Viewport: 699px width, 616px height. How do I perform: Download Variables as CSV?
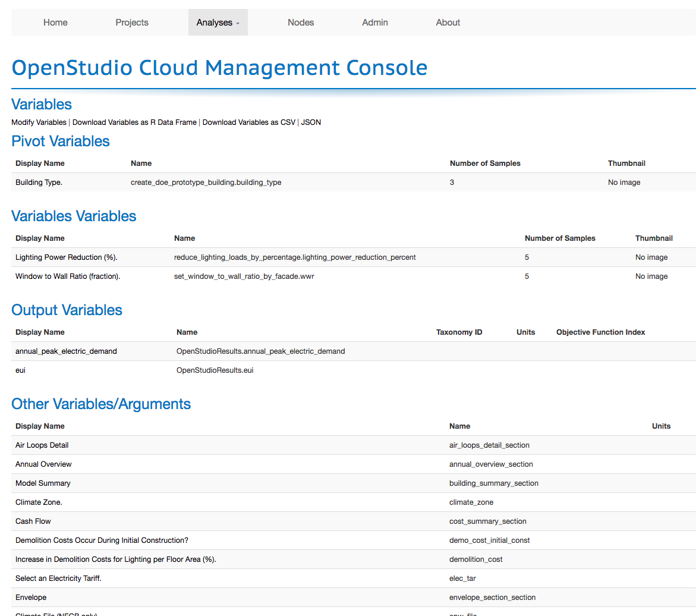click(x=248, y=122)
